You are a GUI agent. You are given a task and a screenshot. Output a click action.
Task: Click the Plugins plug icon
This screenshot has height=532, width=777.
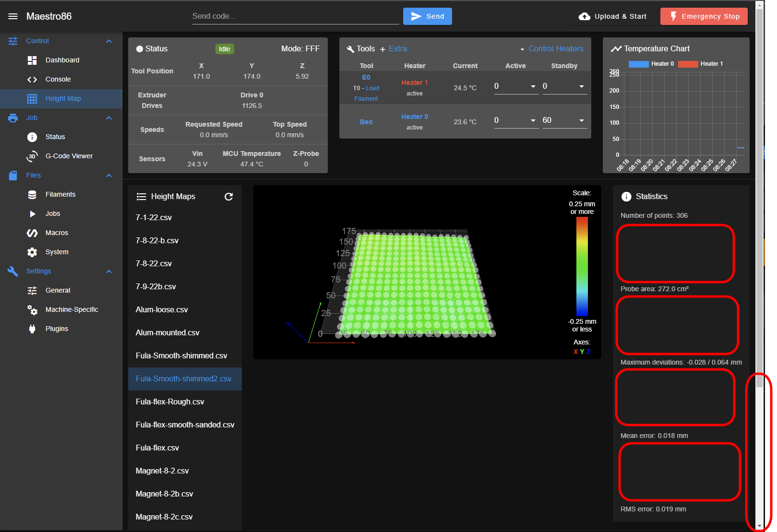[32, 329]
